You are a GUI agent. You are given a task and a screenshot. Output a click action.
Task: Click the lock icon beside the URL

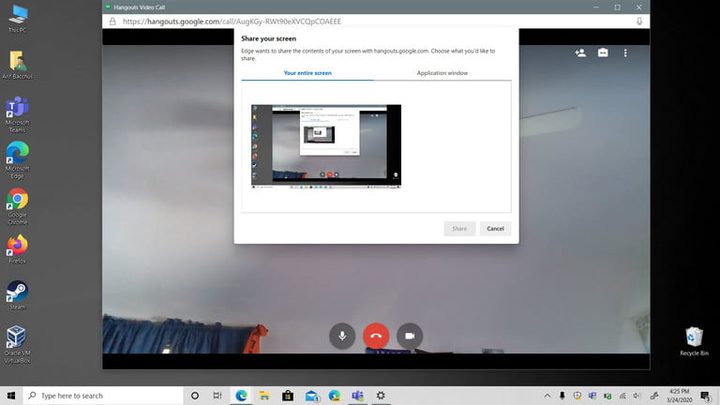tap(112, 22)
